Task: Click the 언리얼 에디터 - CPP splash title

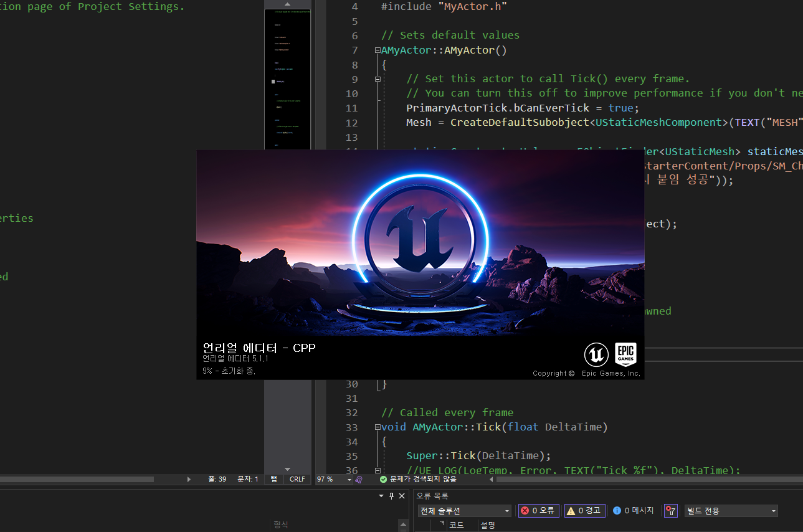Action: (259, 348)
